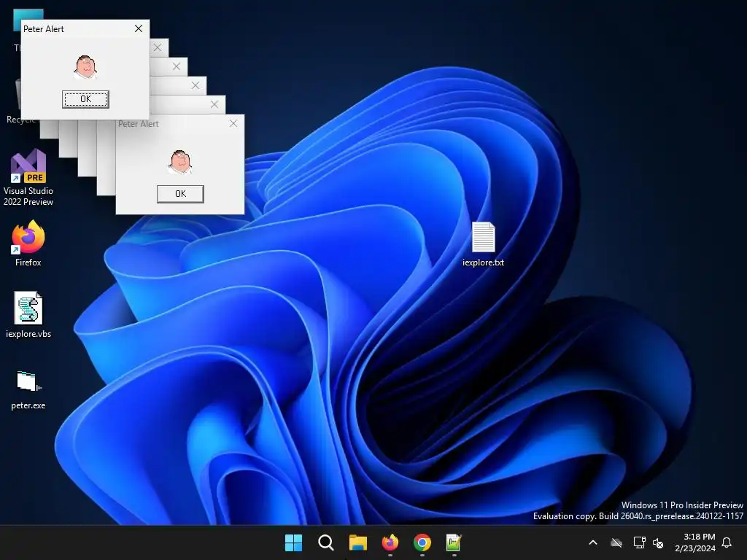The width and height of the screenshot is (747, 560).
Task: Select the iexplore.txt text file
Action: [x=483, y=244]
